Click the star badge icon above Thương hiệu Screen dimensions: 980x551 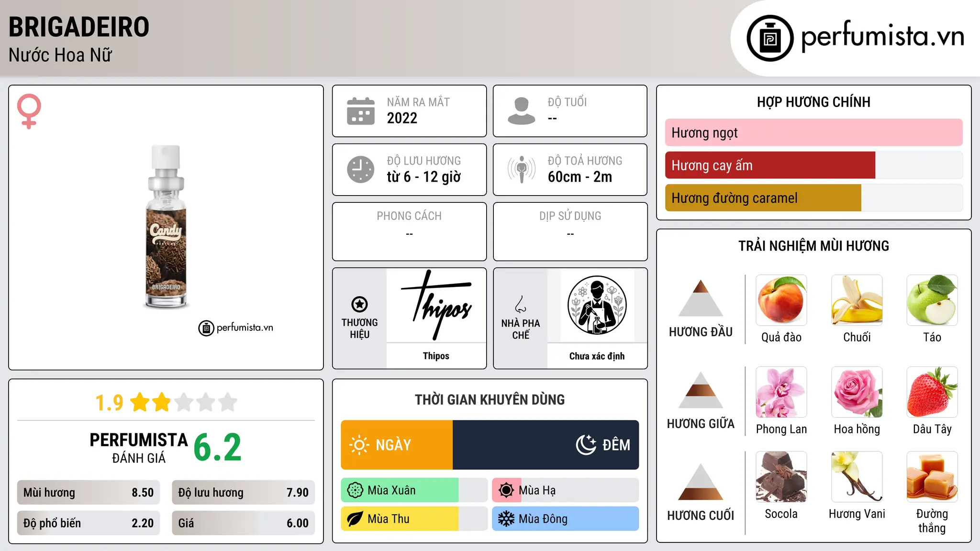359,304
